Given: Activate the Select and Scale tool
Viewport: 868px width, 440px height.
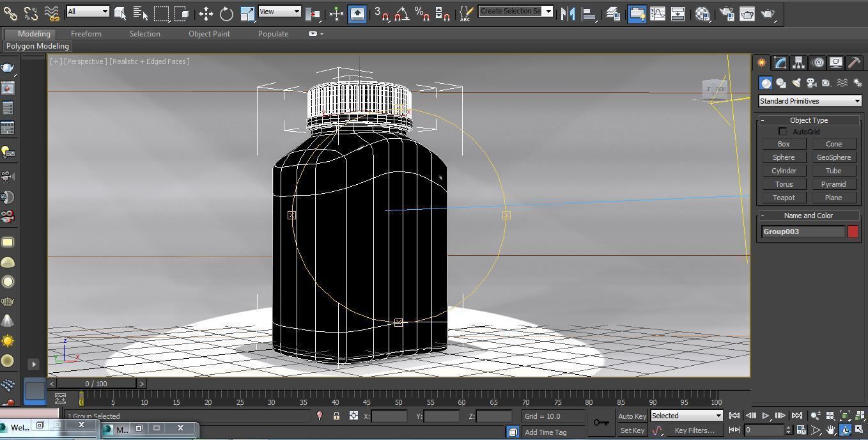Looking at the screenshot, I should [247, 13].
